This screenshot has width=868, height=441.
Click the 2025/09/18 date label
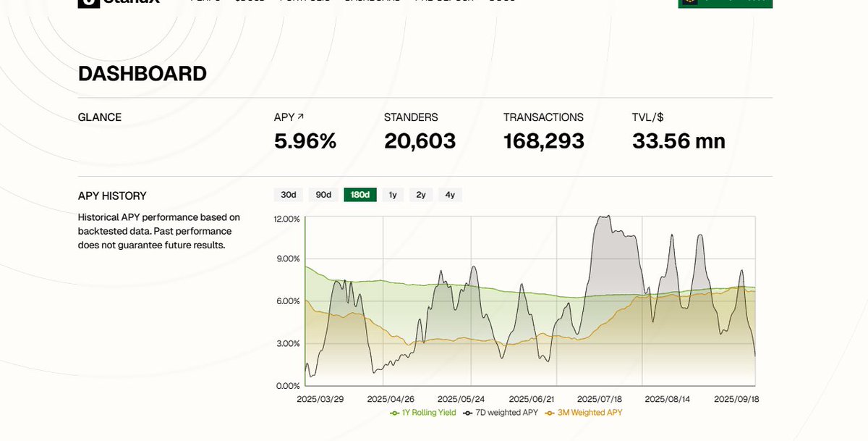point(736,399)
